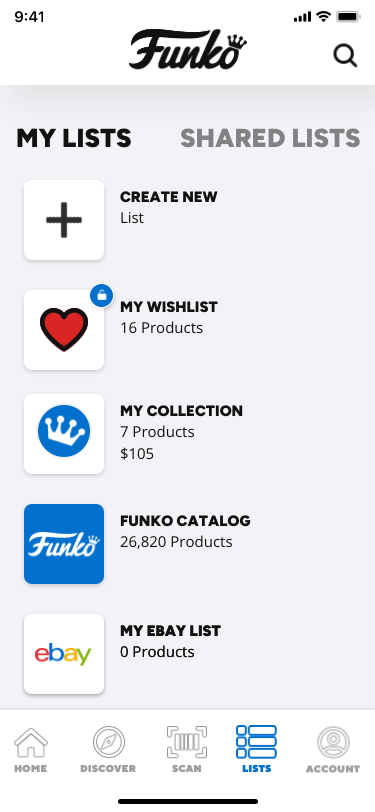This screenshot has height=812, width=375.
Task: Open Funko Catalog 26,820 Products entry
Action: pos(185,531)
